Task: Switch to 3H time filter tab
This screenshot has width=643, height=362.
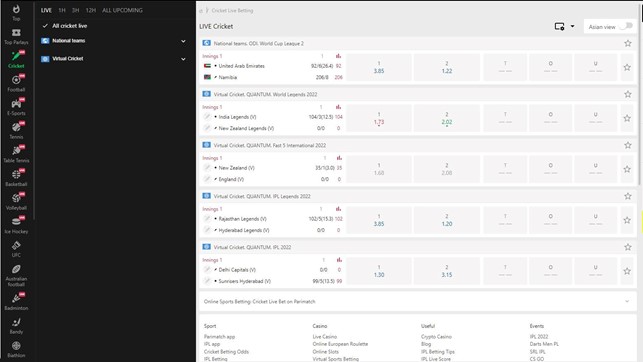Action: coord(75,10)
